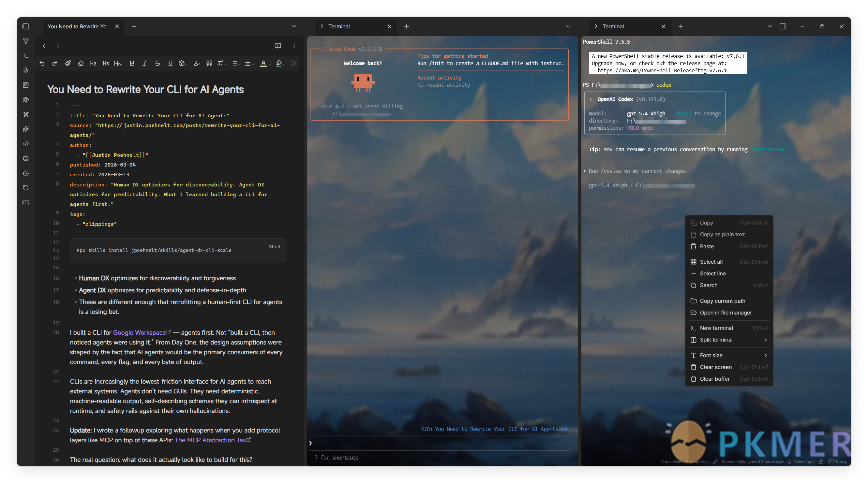Open the Hn heading level dropdown
This screenshot has height=483, width=868.
click(118, 63)
